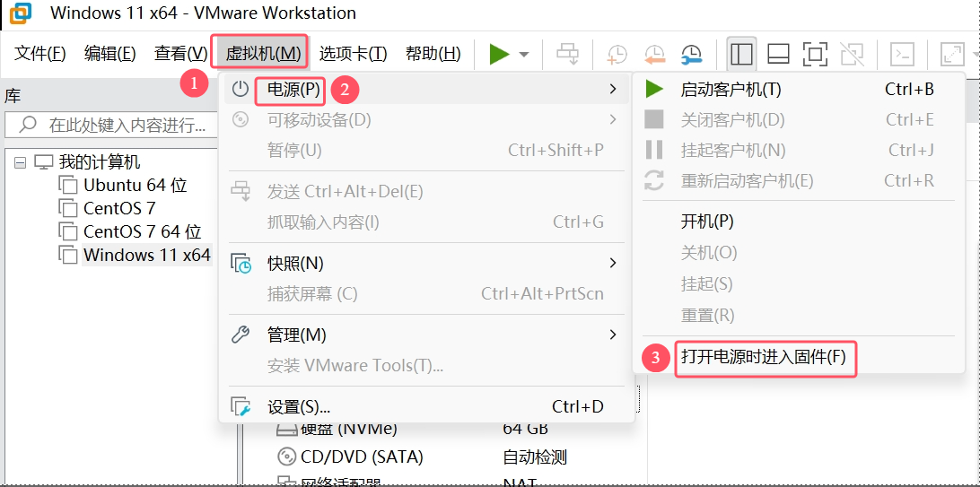Viewport: 980px width, 487px height.
Task: Open the snapshot manager wrench-clock icon
Action: (691, 54)
